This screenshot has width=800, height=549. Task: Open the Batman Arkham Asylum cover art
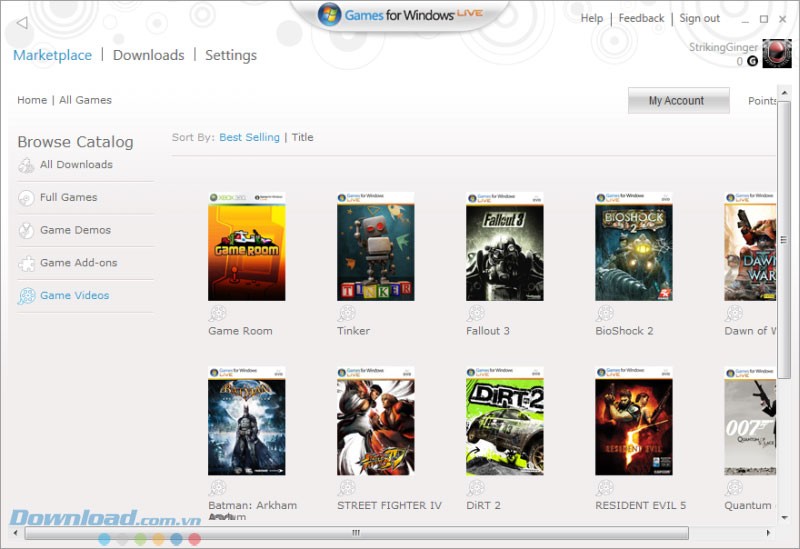pyautogui.click(x=247, y=421)
